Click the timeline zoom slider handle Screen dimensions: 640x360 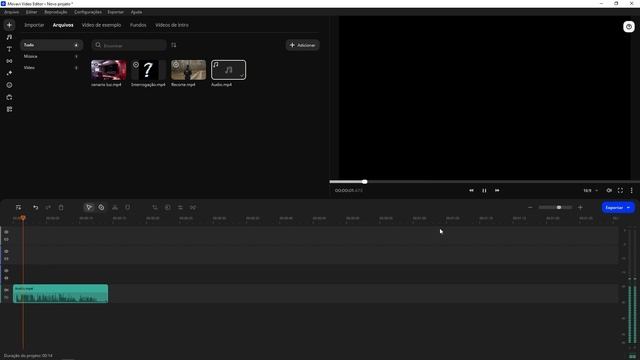[559, 207]
